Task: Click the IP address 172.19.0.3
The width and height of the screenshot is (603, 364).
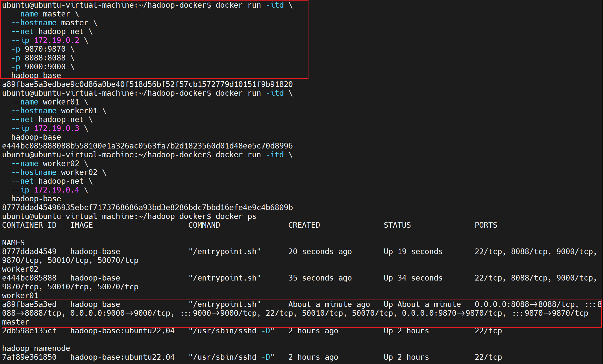Action: click(x=57, y=128)
